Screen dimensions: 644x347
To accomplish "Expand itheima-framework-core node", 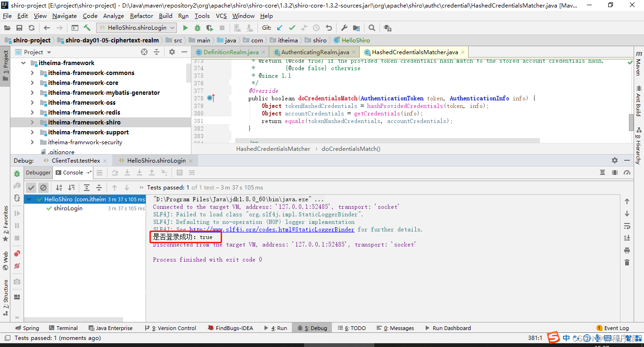I will [x=32, y=83].
